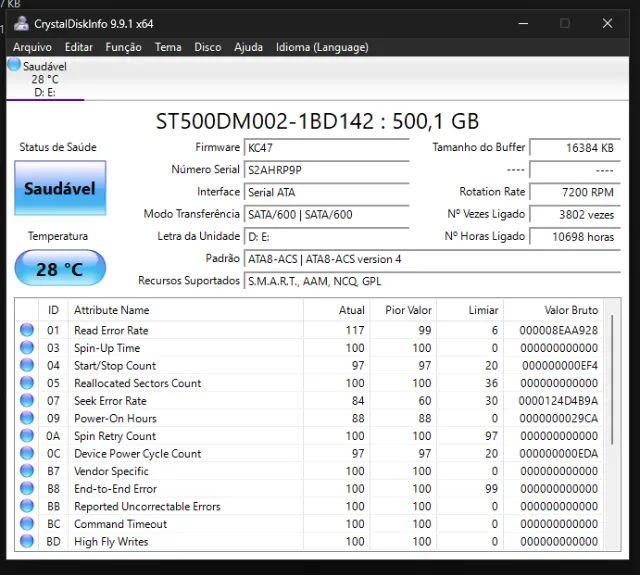The width and height of the screenshot is (640, 575).
Task: Click the Reported Uncorrectable Errors status orb
Action: tap(27, 506)
